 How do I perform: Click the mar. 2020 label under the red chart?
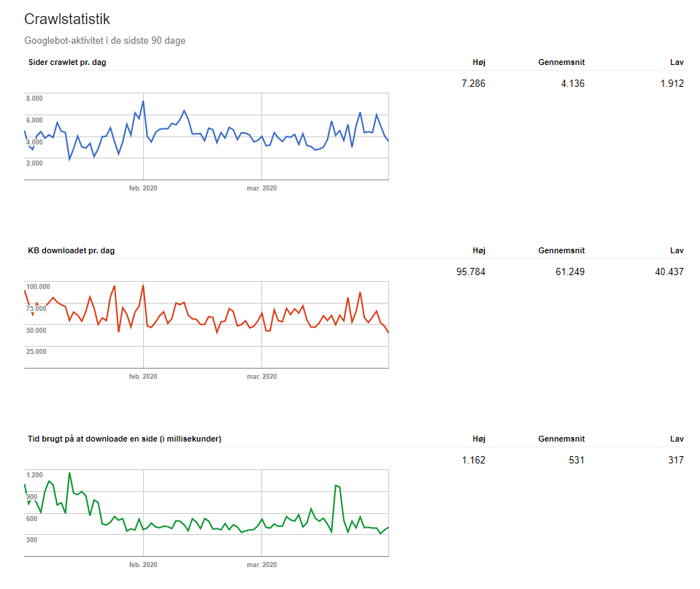coord(261,376)
